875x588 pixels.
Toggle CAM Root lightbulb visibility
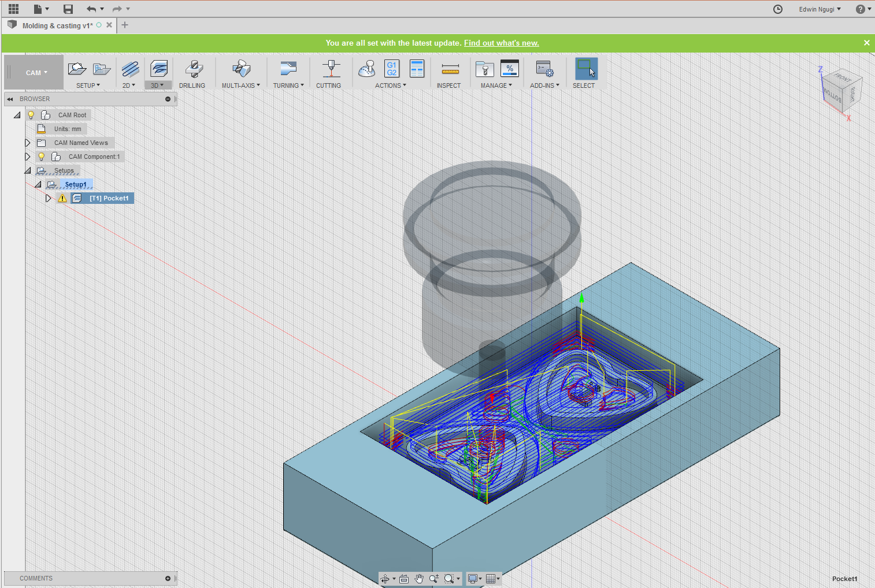31,115
